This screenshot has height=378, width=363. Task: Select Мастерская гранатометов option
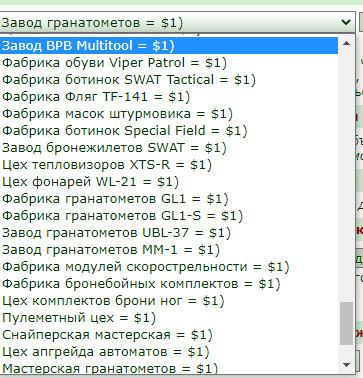(x=169, y=368)
